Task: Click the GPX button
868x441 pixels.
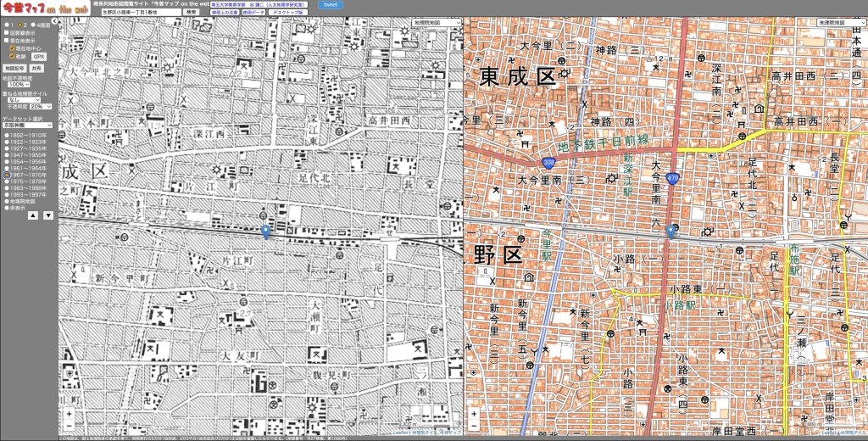Action: 39,56
